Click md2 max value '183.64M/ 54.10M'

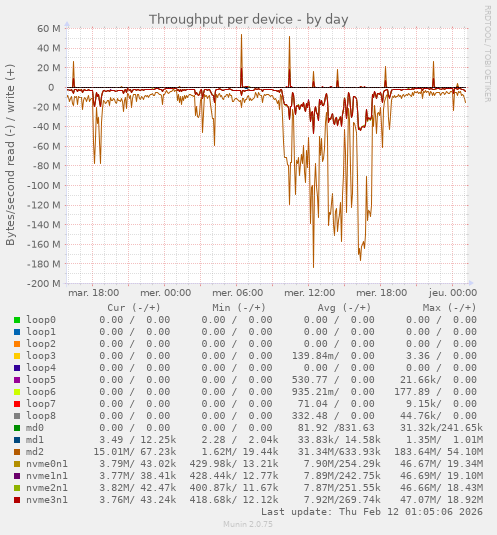(439, 452)
